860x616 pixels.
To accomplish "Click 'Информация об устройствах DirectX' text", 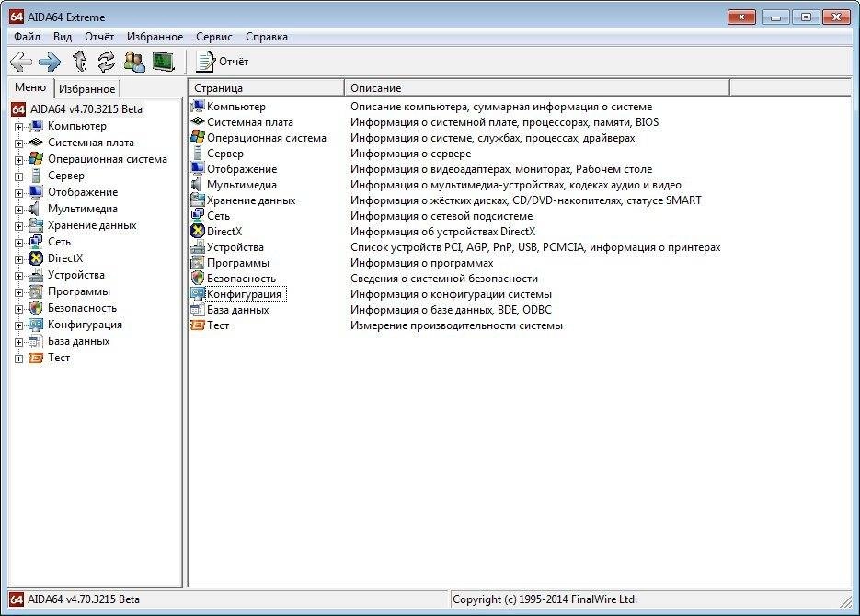I will point(443,232).
